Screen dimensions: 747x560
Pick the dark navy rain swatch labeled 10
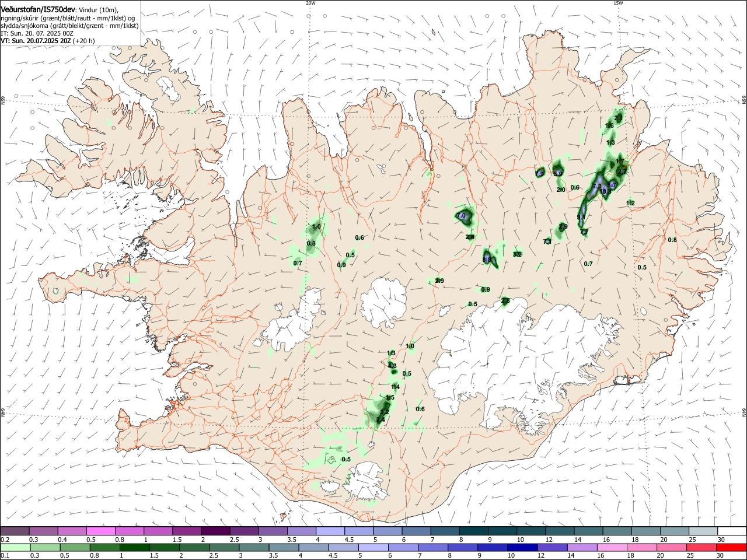pyautogui.click(x=522, y=547)
